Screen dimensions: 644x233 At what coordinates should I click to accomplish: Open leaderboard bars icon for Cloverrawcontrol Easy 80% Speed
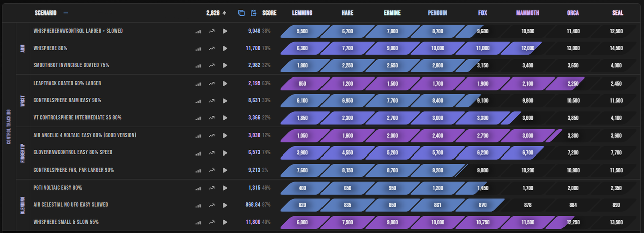click(x=198, y=152)
